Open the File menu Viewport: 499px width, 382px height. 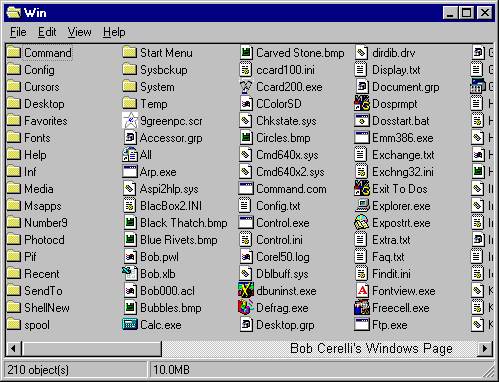18,32
